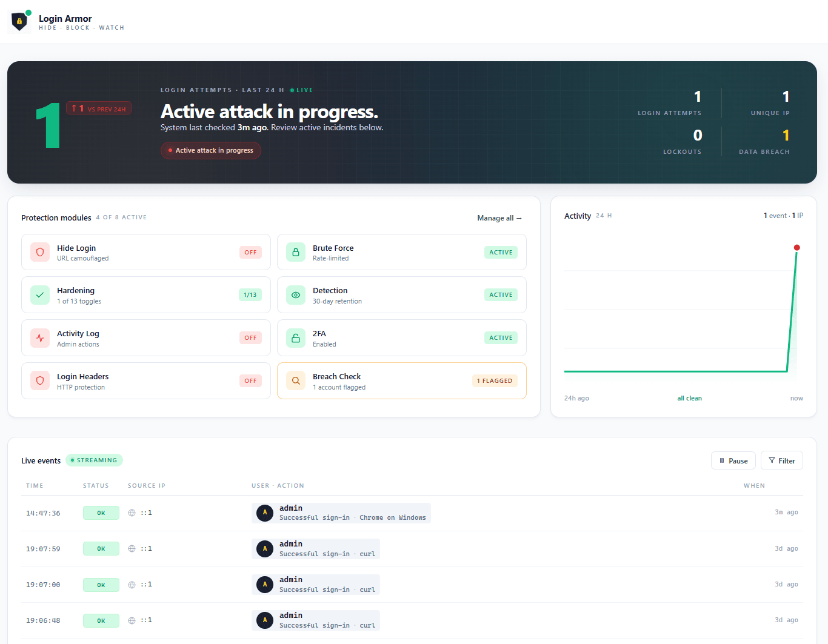
Task: Click the admin avatar in the latest event row
Action: pos(264,513)
